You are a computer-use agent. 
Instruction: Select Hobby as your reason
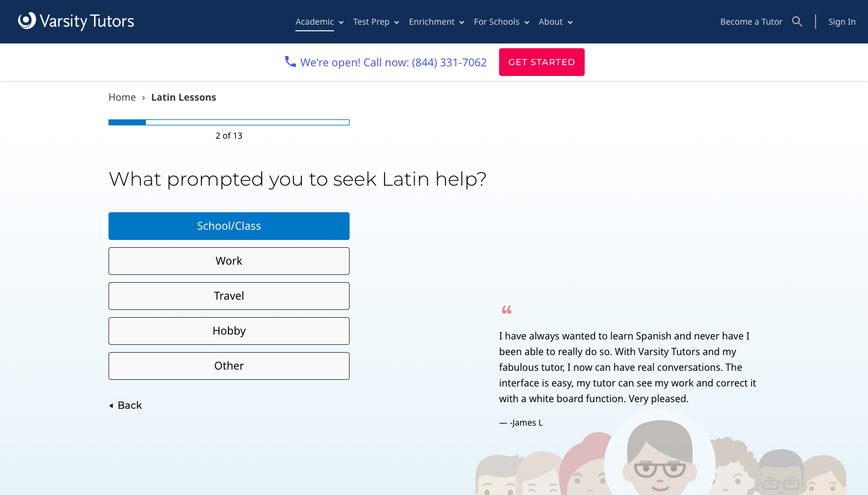(x=229, y=331)
